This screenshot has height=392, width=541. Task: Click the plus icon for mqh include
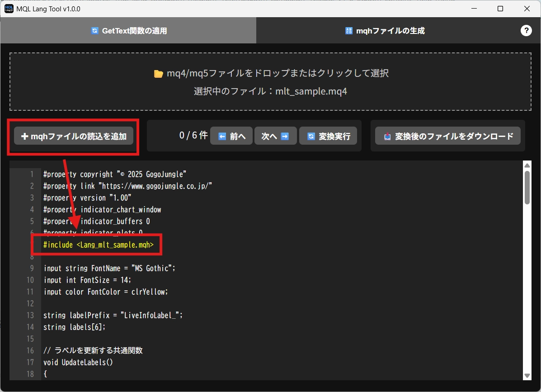[24, 136]
